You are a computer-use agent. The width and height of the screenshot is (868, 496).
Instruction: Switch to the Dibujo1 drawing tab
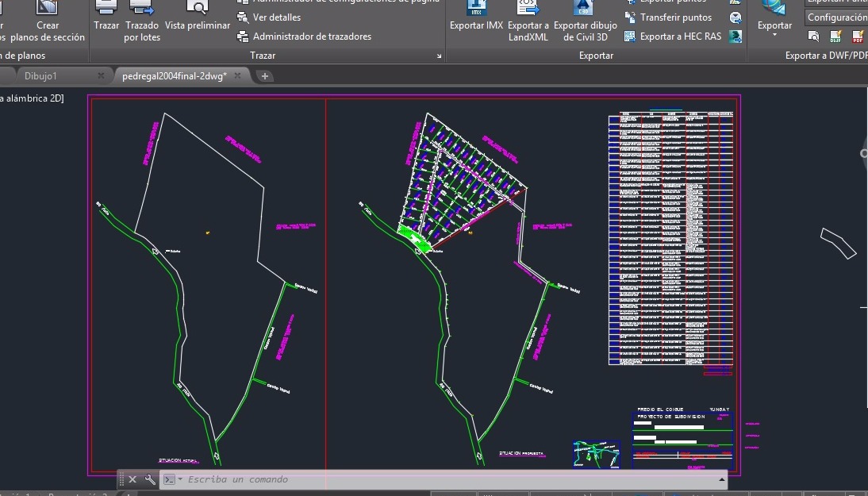coord(40,76)
